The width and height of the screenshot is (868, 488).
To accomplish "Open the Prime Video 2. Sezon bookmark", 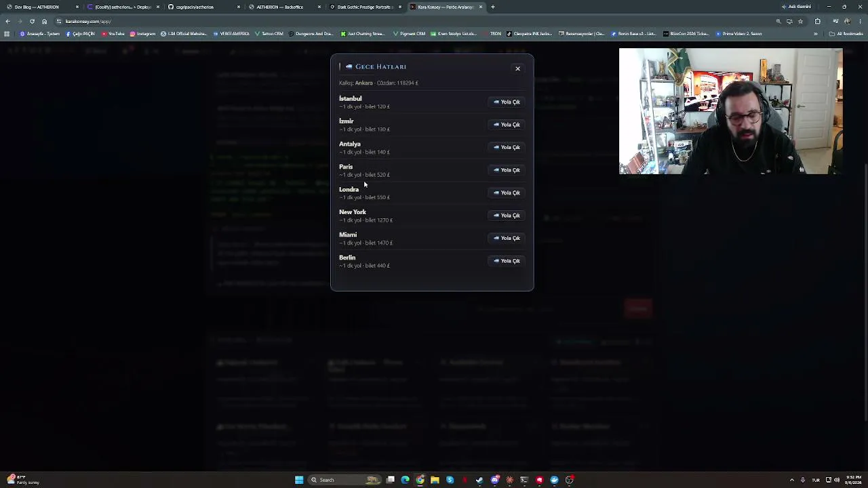I will coord(738,33).
